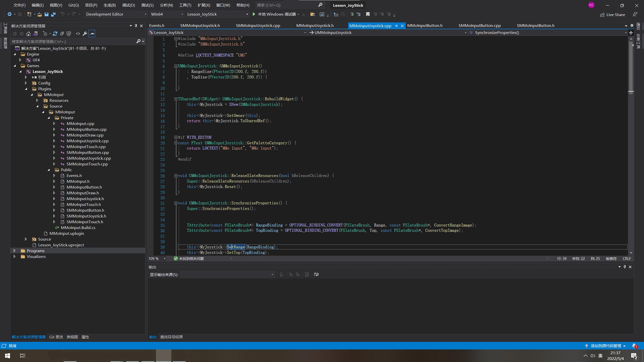This screenshot has width=644, height=362.
Task: Toggle word wrap in the output panel
Action: pyautogui.click(x=316, y=274)
